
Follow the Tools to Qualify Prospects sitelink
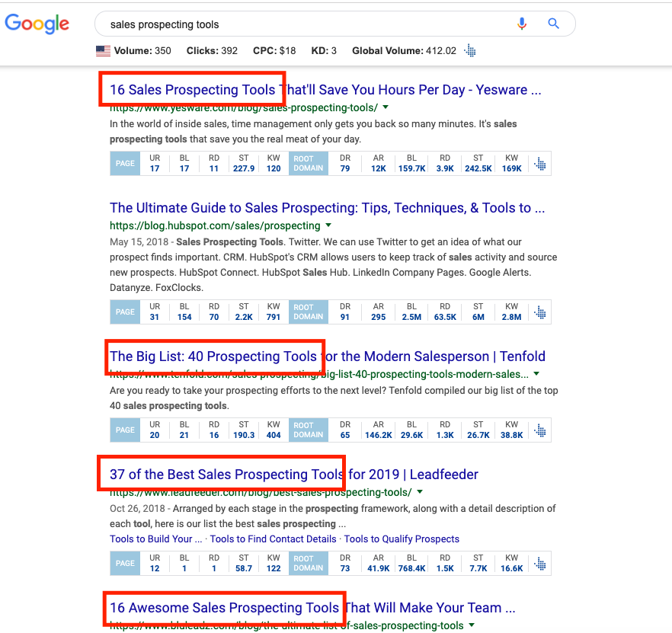(402, 539)
